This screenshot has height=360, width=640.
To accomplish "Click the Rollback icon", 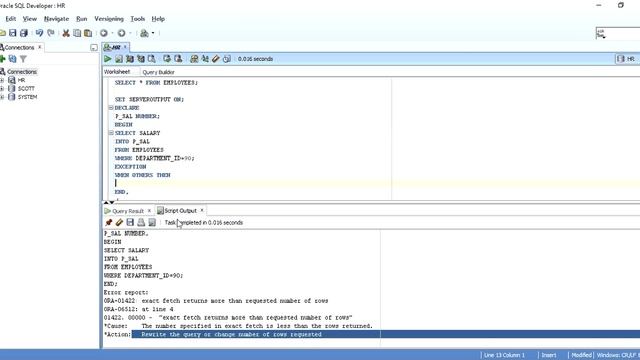I will (178, 59).
